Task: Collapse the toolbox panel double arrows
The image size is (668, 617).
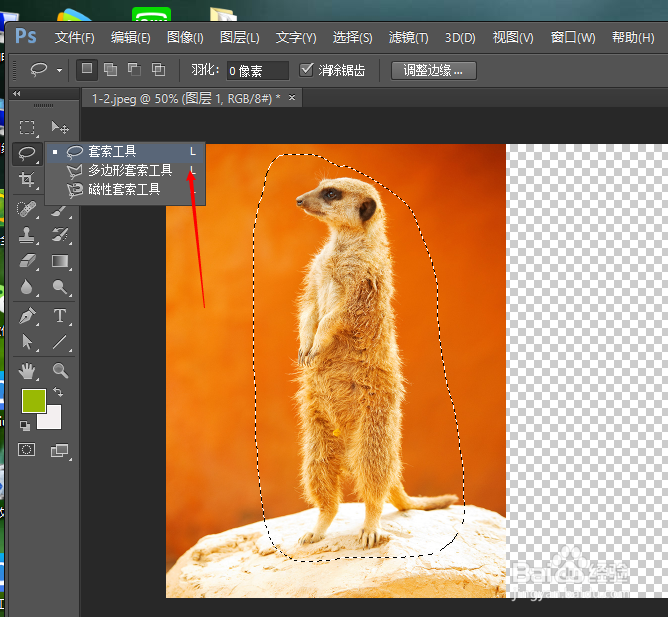Action: click(17, 93)
